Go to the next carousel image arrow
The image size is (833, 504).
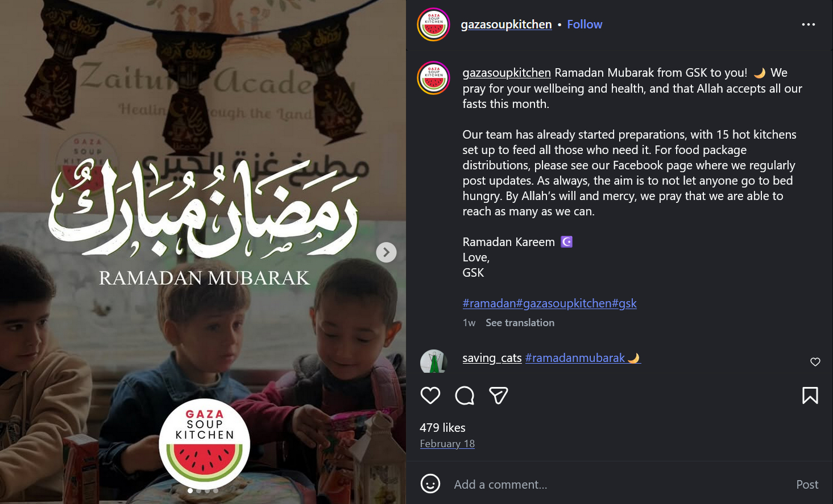tap(387, 252)
